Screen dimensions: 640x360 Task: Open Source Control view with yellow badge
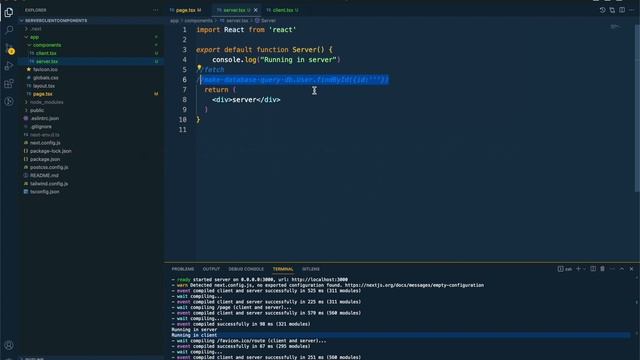tap(9, 49)
